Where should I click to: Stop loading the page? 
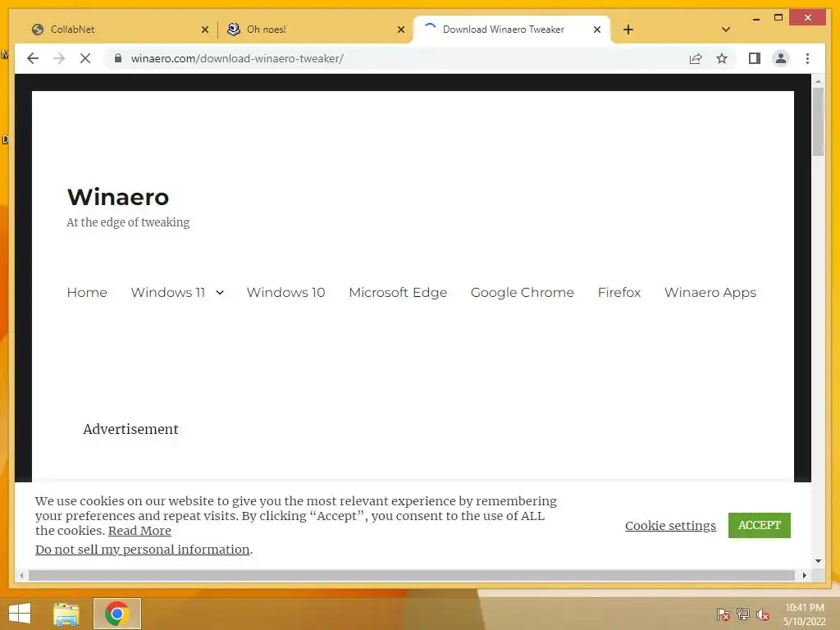coord(85,58)
